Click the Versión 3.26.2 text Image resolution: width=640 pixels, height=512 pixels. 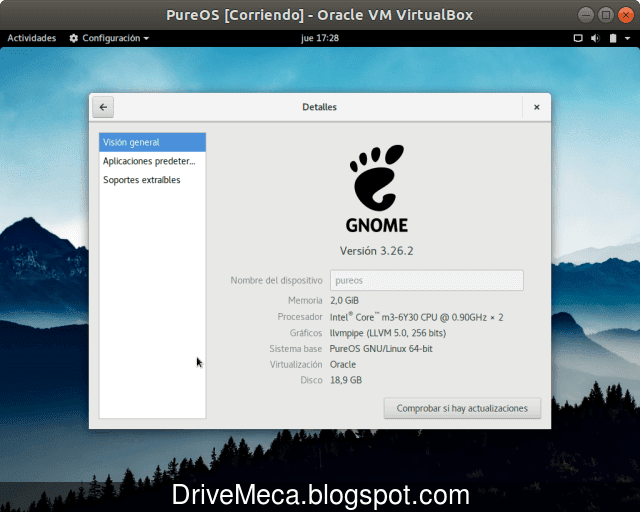(377, 251)
